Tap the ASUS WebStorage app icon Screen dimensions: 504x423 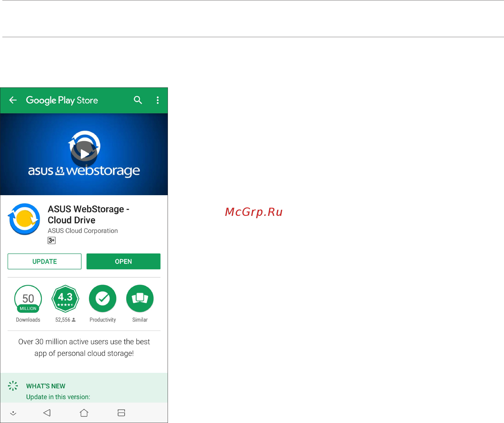[x=24, y=219]
